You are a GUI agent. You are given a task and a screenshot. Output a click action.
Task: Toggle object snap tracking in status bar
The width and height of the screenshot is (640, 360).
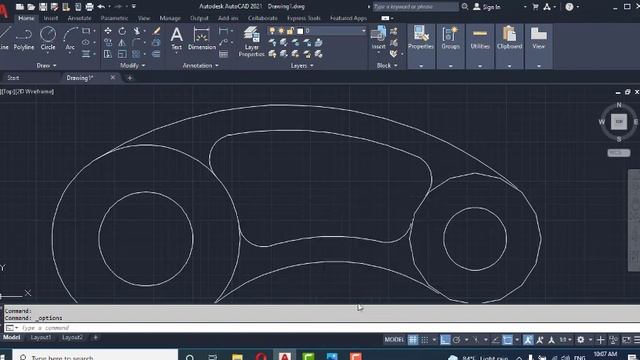(x=496, y=340)
